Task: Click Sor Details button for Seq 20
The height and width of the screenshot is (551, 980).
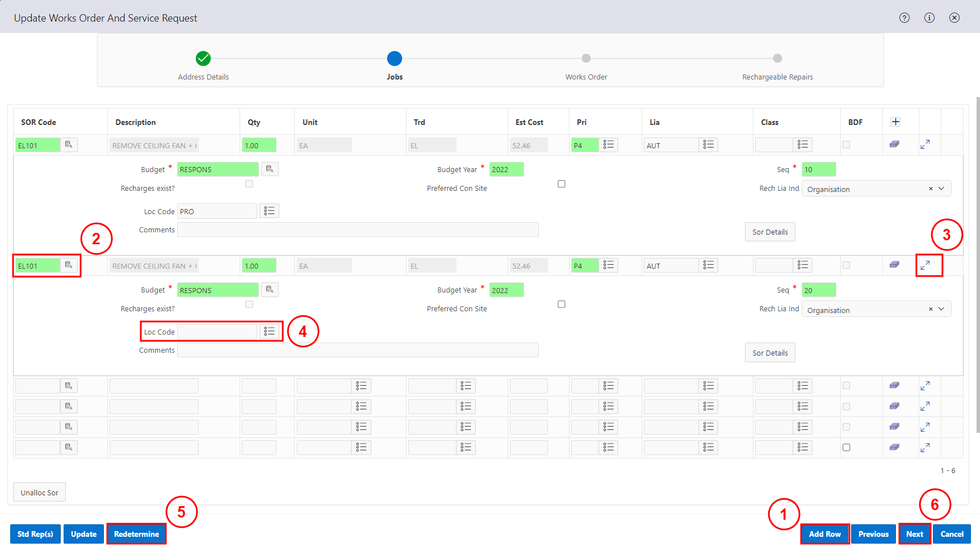Action: click(x=770, y=353)
